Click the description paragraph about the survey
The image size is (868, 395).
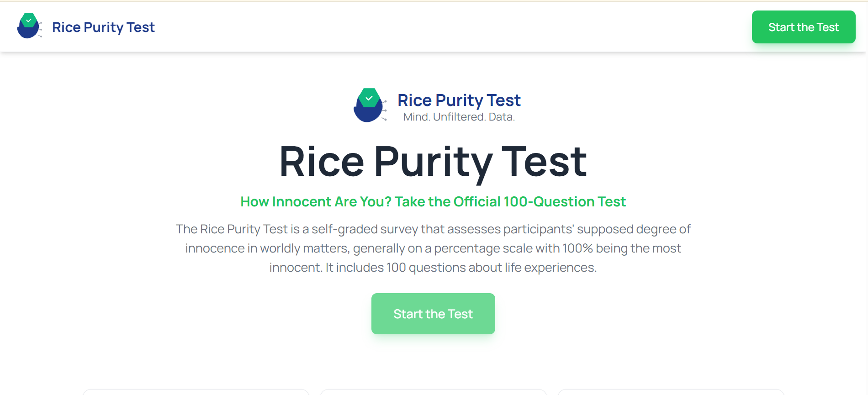point(433,248)
